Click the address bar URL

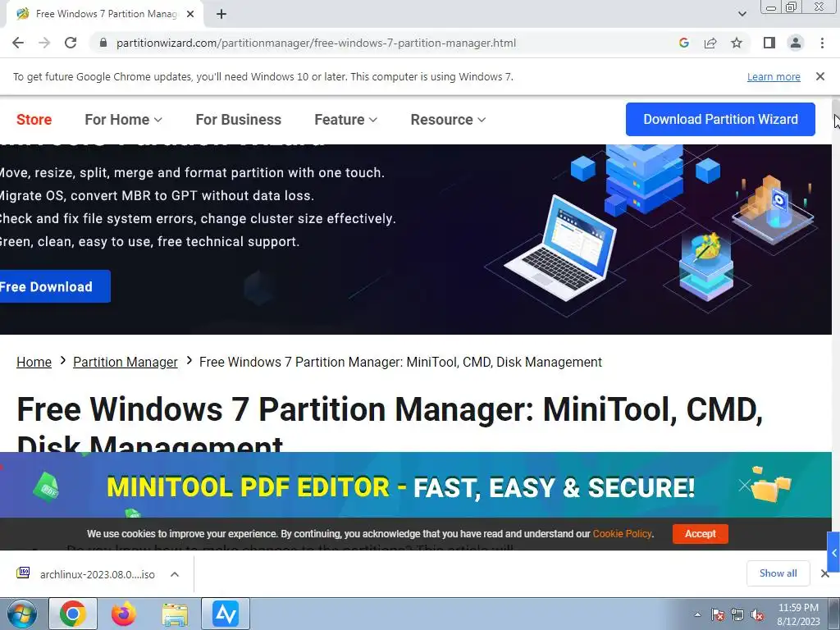(x=316, y=43)
